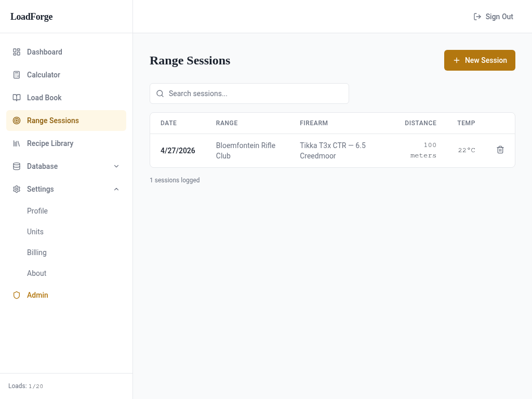
Task: Click the Loads 1/20 counter
Action: click(26, 386)
